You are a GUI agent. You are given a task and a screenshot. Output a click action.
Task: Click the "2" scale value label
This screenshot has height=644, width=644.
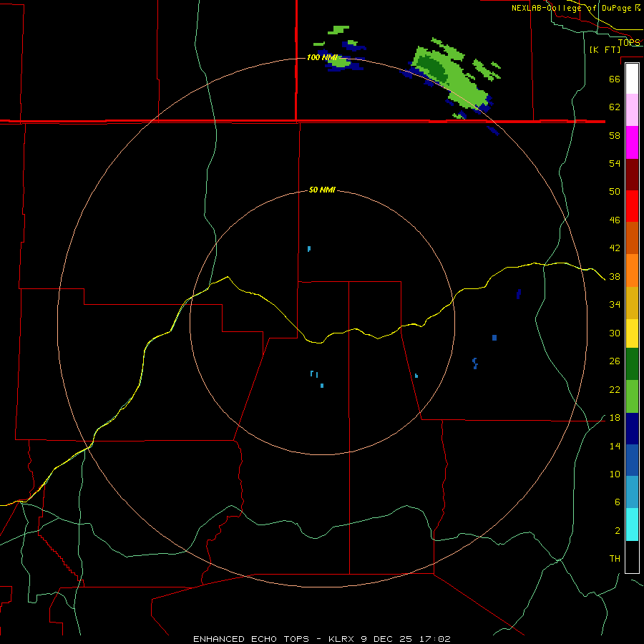618,530
